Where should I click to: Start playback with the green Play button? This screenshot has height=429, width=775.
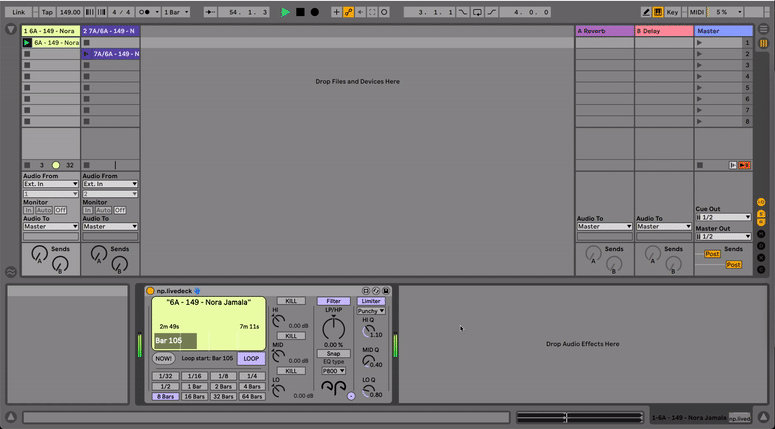285,12
